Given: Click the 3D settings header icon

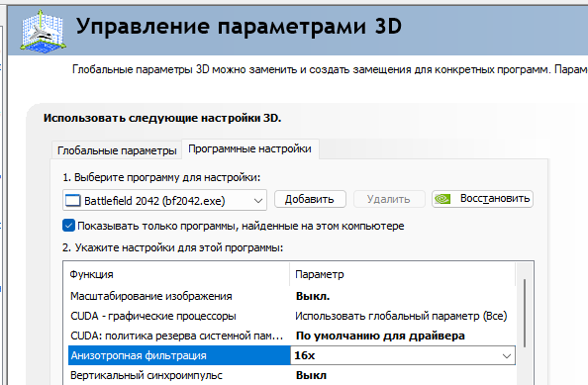Looking at the screenshot, I should coord(43,31).
